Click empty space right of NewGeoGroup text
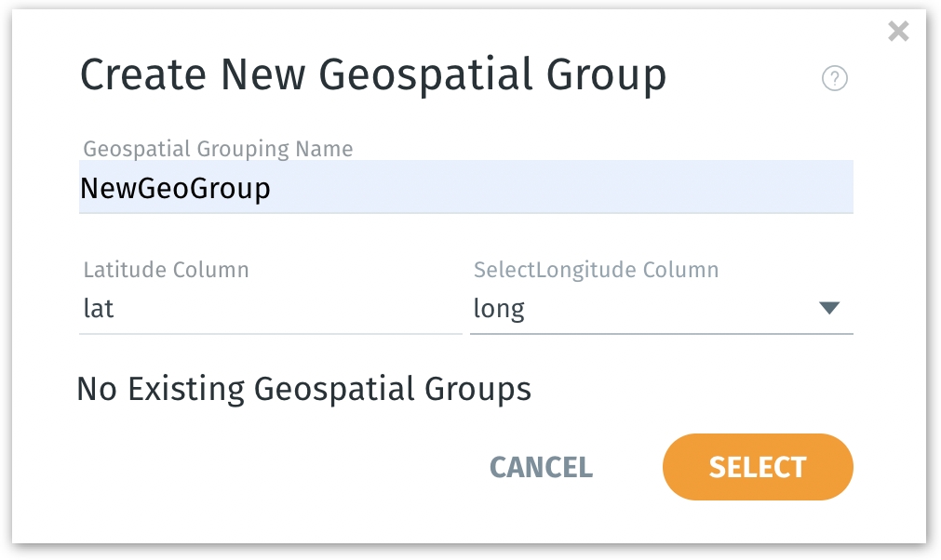The height and width of the screenshot is (560, 941). pyautogui.click(x=558, y=189)
